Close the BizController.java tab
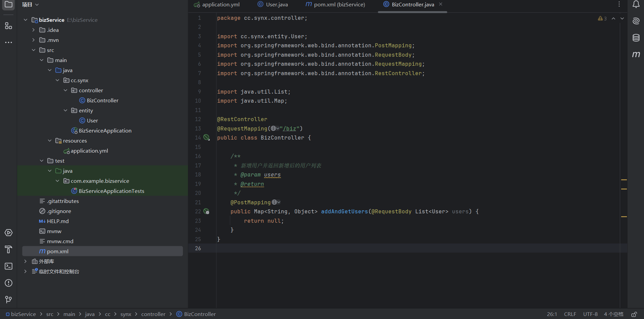 pyautogui.click(x=441, y=4)
